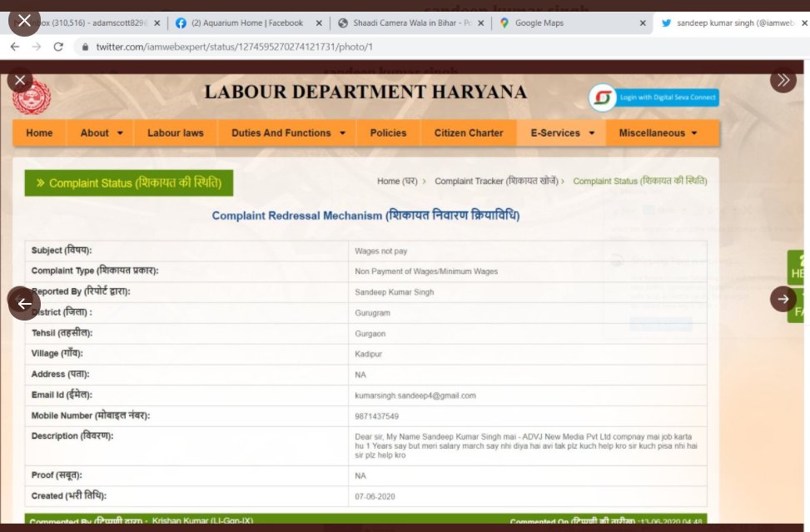This screenshot has width=810, height=532.
Task: Click the 'Complaint Type' row label
Action: click(95, 271)
